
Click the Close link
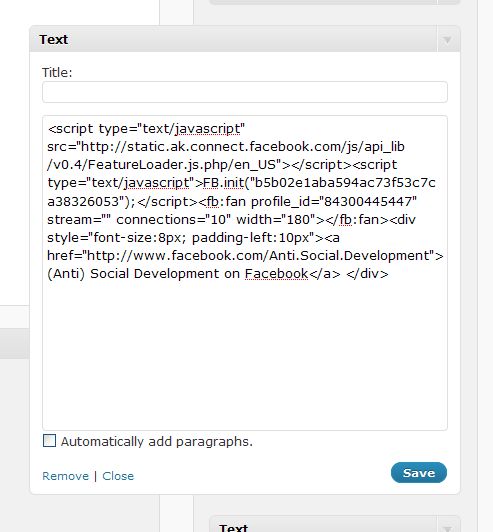(x=118, y=476)
